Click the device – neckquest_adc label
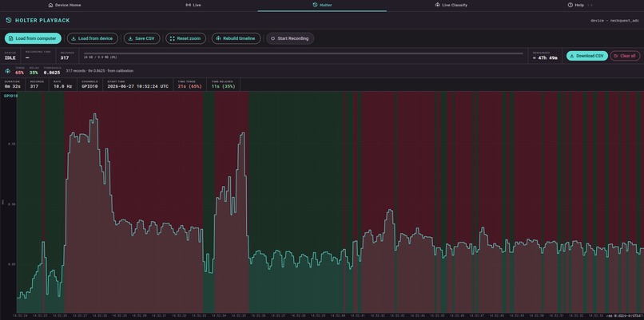 tap(614, 20)
